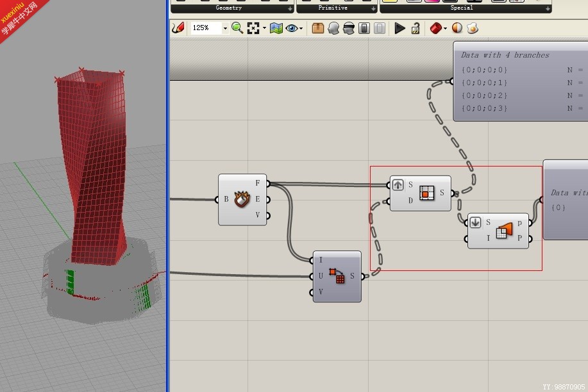Click the E output port of the flame component
This screenshot has width=588, height=392.
(267, 199)
